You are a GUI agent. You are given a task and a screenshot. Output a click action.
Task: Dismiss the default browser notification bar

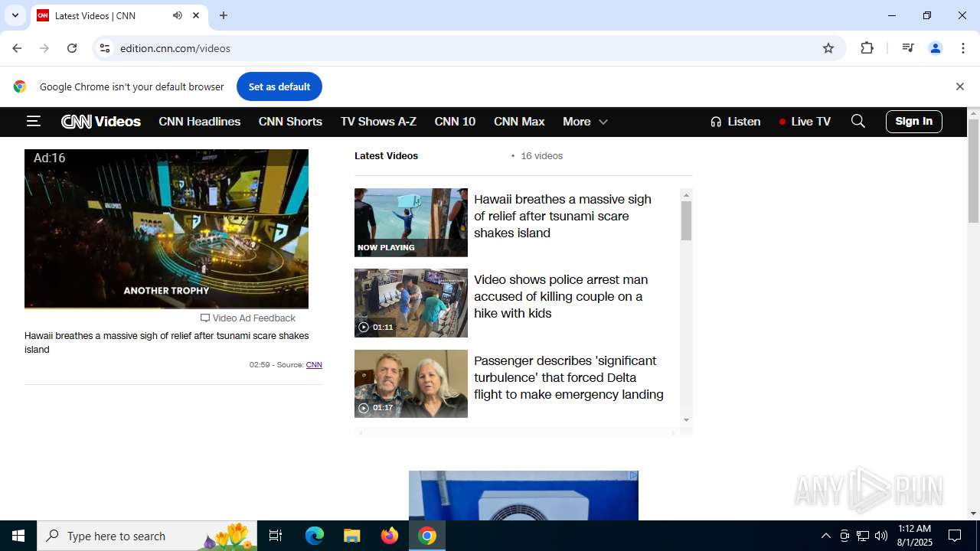point(960,86)
